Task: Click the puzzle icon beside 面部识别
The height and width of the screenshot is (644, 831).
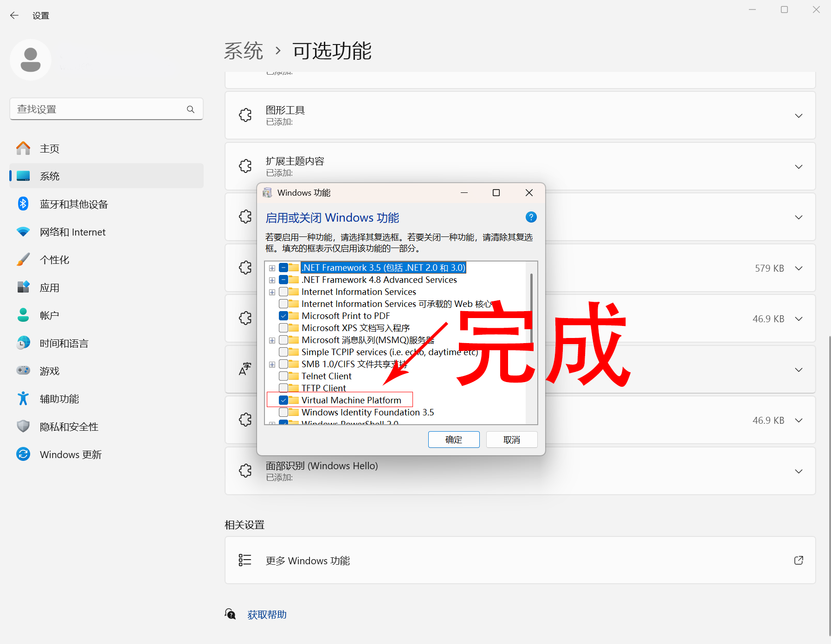Action: 245,471
